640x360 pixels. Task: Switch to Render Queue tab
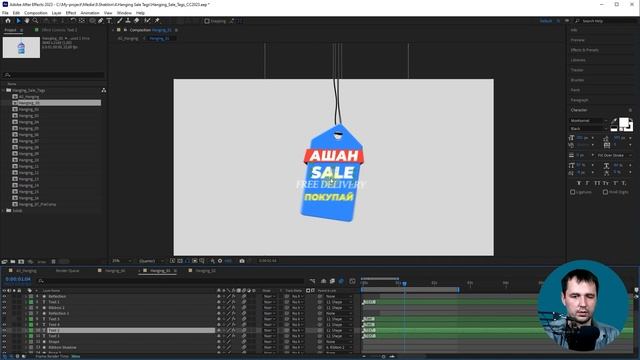pos(67,271)
